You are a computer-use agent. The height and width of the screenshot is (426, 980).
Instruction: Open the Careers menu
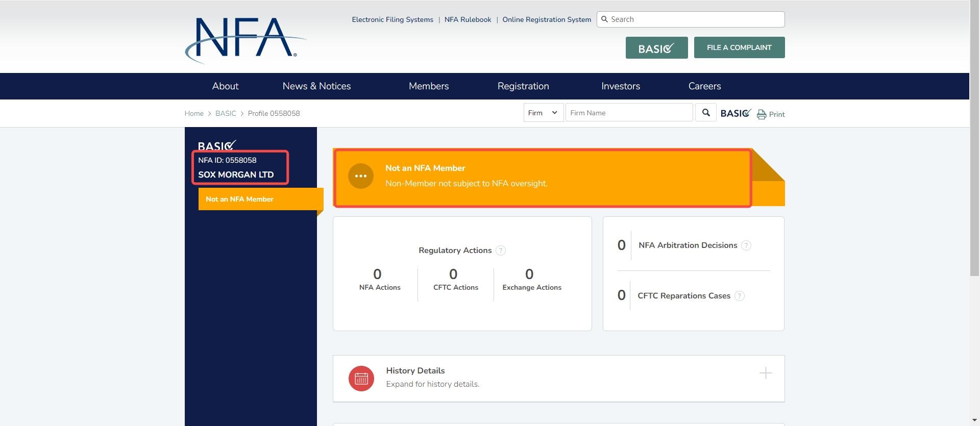pyautogui.click(x=704, y=86)
